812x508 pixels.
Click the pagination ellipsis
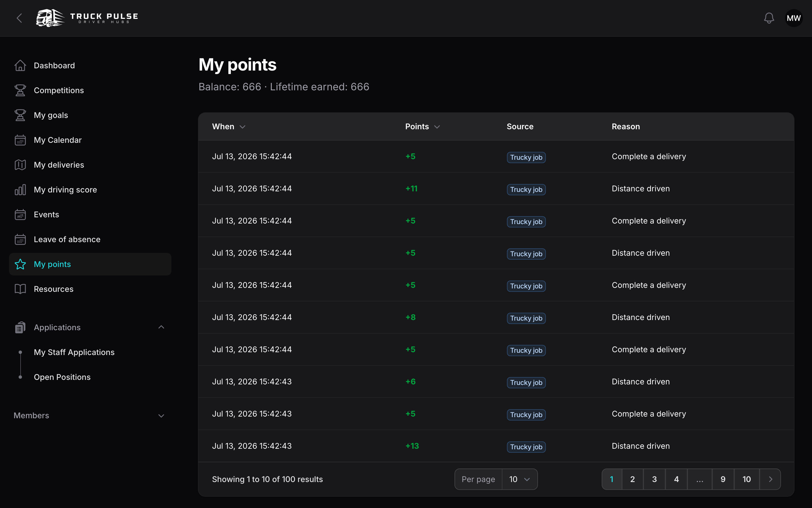point(700,479)
